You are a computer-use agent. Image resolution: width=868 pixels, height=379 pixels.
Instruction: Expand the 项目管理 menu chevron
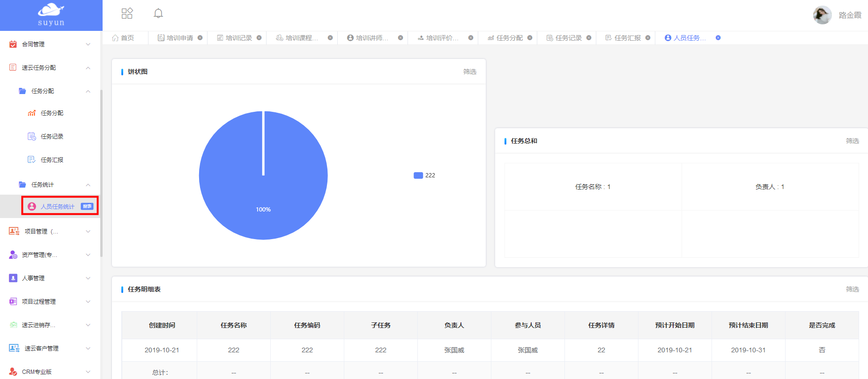click(x=88, y=232)
